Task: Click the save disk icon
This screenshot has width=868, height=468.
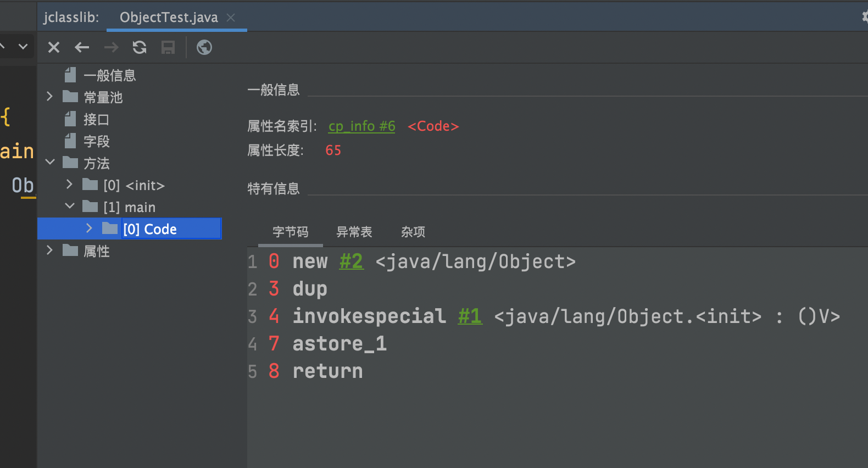Action: click(x=168, y=48)
